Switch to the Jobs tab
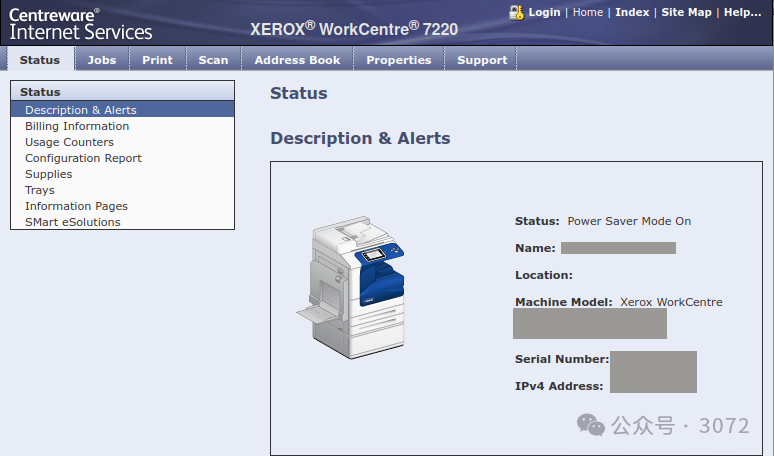774x456 pixels. [x=102, y=60]
